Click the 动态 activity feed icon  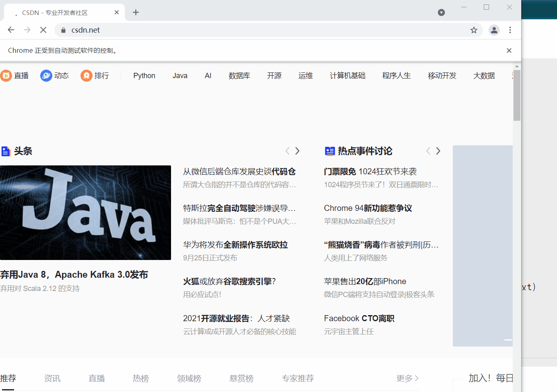(x=45, y=75)
